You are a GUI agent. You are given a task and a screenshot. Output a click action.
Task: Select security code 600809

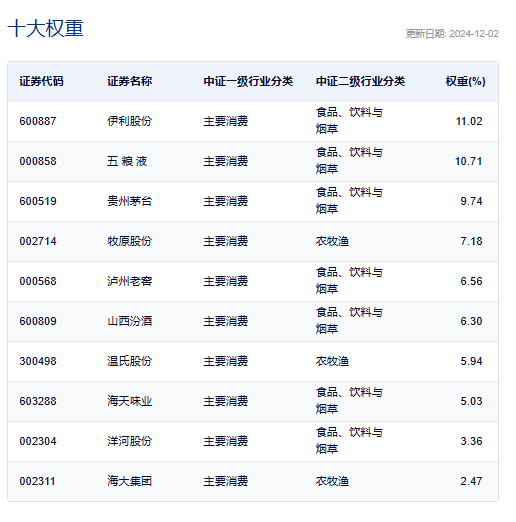(x=38, y=321)
